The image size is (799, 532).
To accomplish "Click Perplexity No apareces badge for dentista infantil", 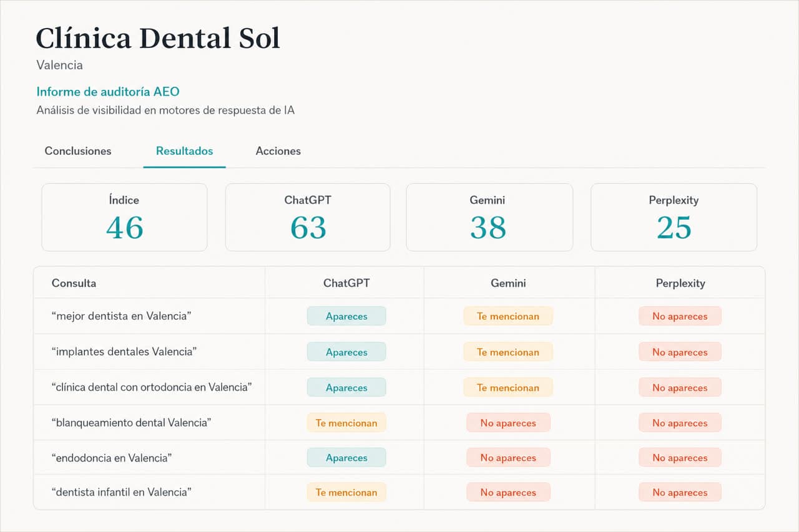I will click(x=680, y=492).
